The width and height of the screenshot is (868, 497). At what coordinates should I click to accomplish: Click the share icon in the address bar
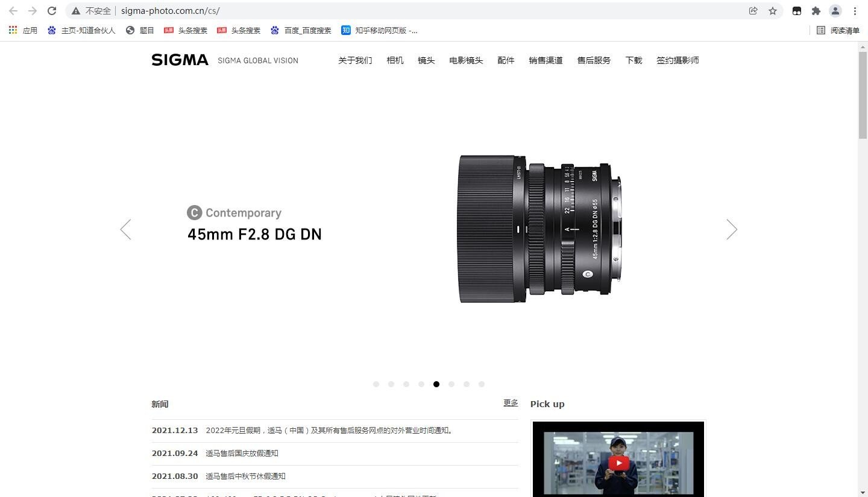pyautogui.click(x=753, y=10)
